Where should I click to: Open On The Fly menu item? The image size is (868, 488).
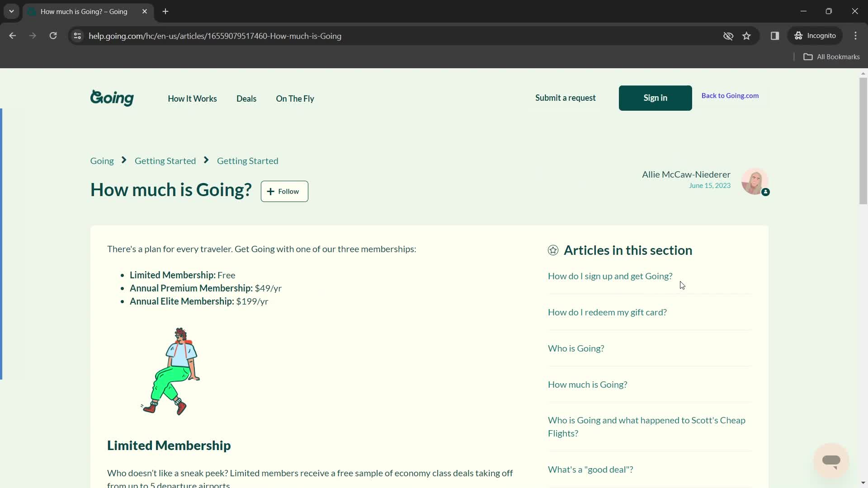coord(295,99)
